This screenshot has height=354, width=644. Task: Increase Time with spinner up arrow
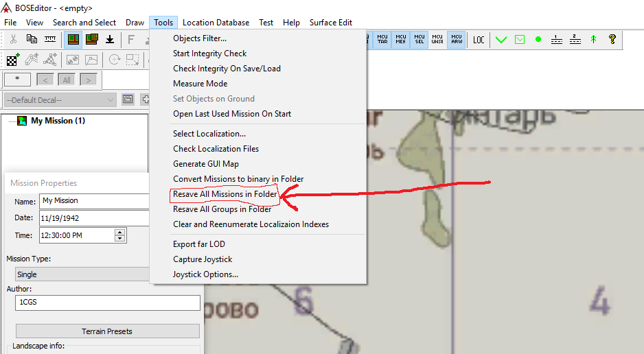(120, 232)
